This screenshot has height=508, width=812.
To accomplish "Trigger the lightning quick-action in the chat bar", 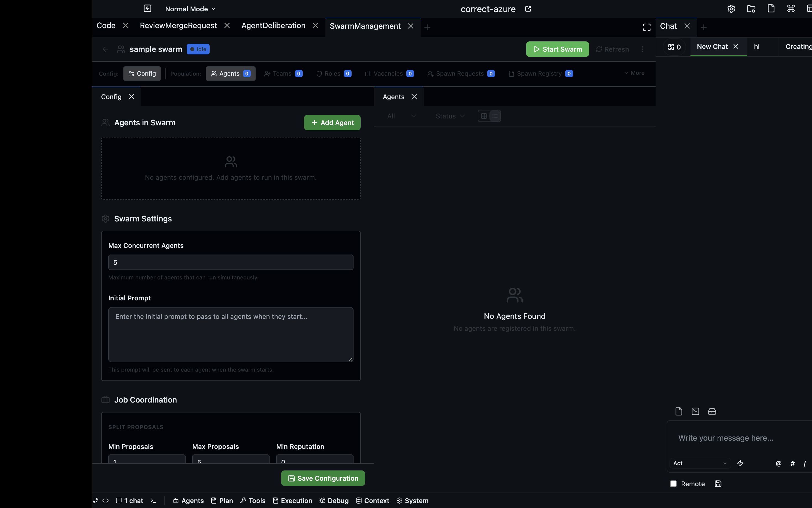I will pyautogui.click(x=740, y=463).
